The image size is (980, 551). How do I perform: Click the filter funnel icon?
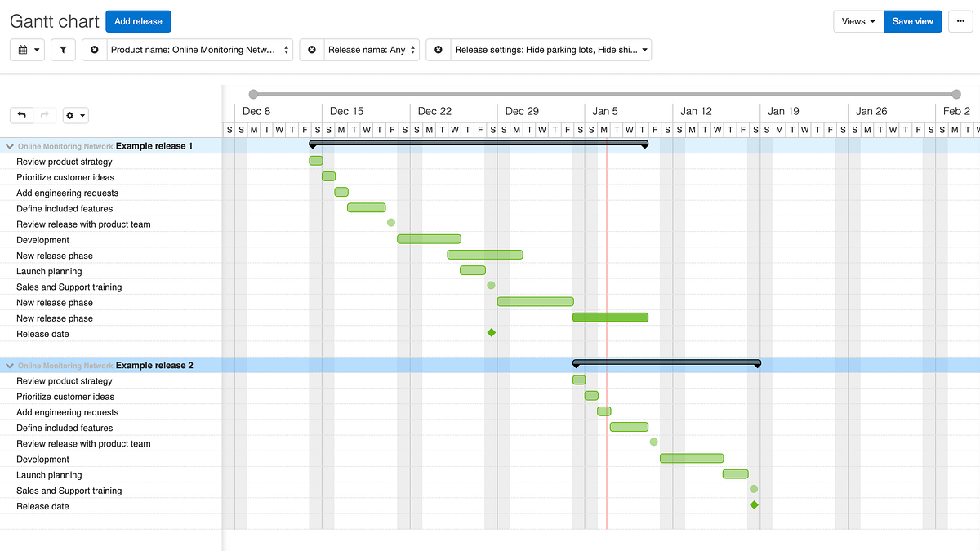62,50
